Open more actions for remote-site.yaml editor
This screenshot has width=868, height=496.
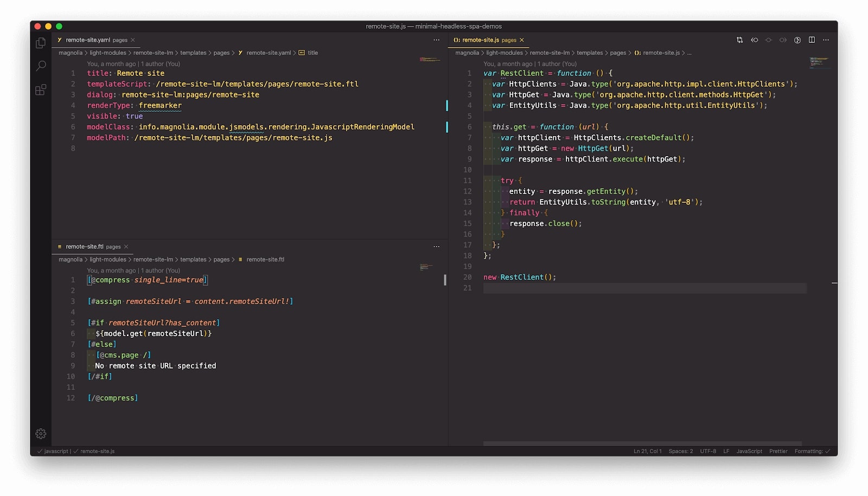point(436,40)
